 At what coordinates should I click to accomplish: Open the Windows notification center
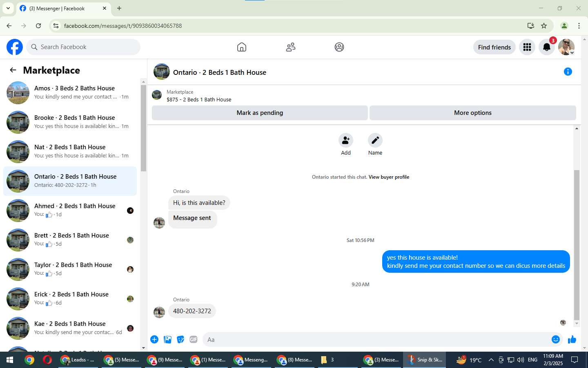(x=575, y=360)
